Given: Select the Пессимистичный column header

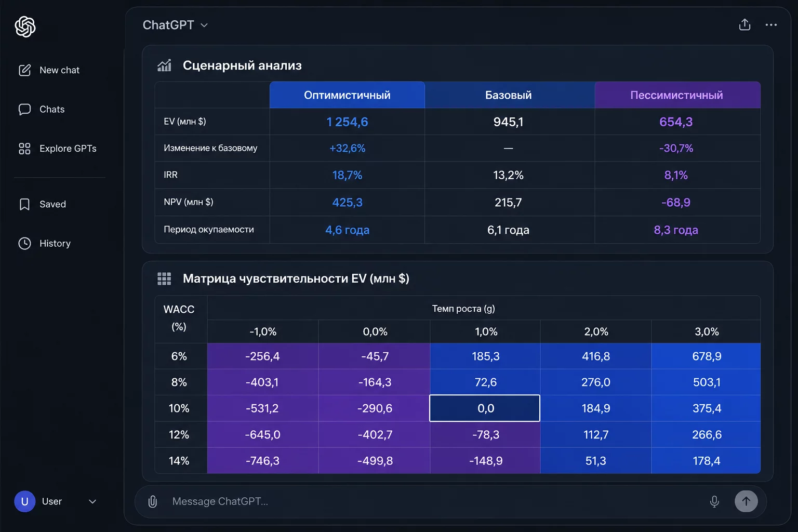Looking at the screenshot, I should coord(676,95).
